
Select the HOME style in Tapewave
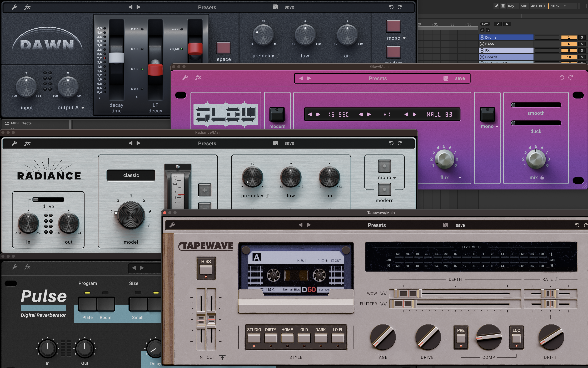(x=287, y=338)
